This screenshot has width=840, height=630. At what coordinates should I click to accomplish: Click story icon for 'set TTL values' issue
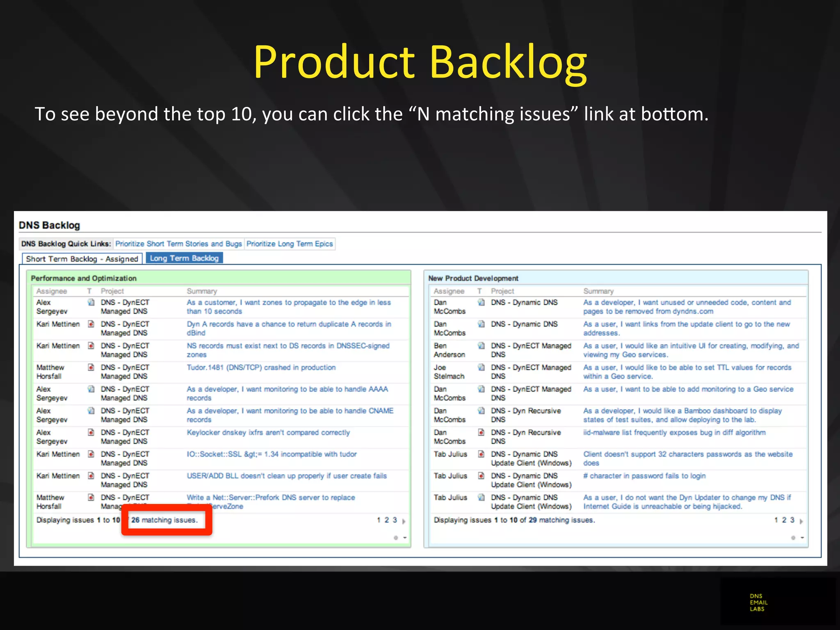[x=482, y=367]
